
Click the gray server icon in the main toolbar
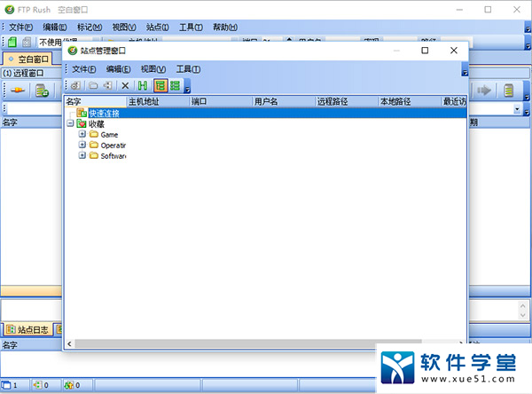pyautogui.click(x=27, y=42)
